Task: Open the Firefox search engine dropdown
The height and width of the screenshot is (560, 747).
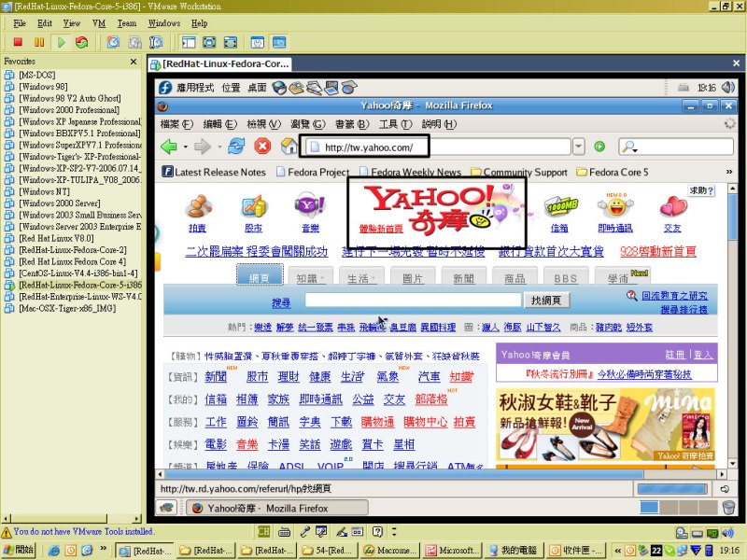Action: (x=629, y=147)
